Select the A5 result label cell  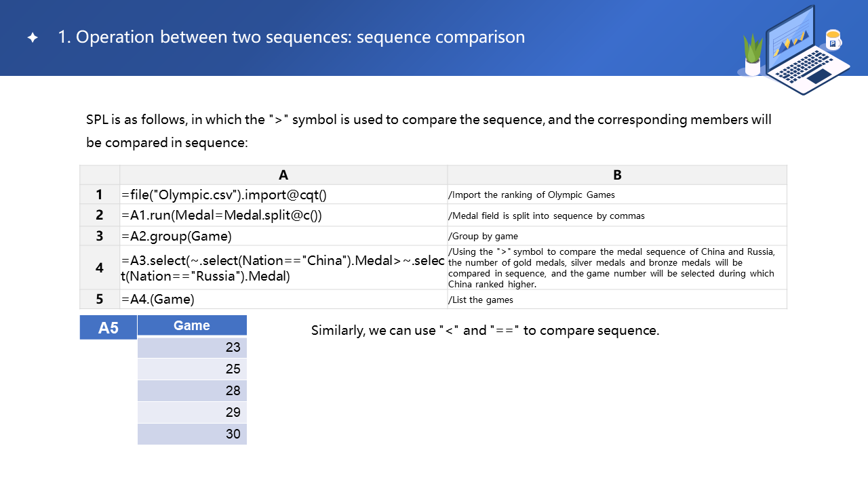tap(108, 328)
